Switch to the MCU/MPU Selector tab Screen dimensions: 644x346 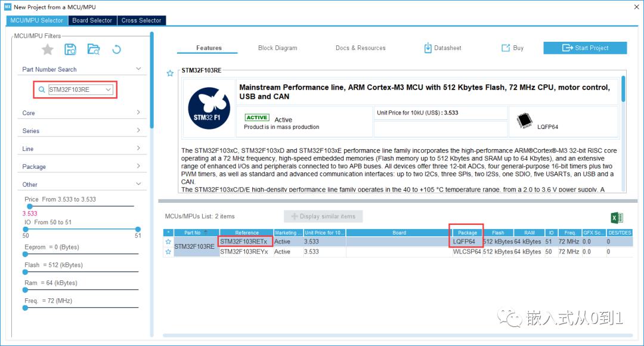click(x=36, y=20)
